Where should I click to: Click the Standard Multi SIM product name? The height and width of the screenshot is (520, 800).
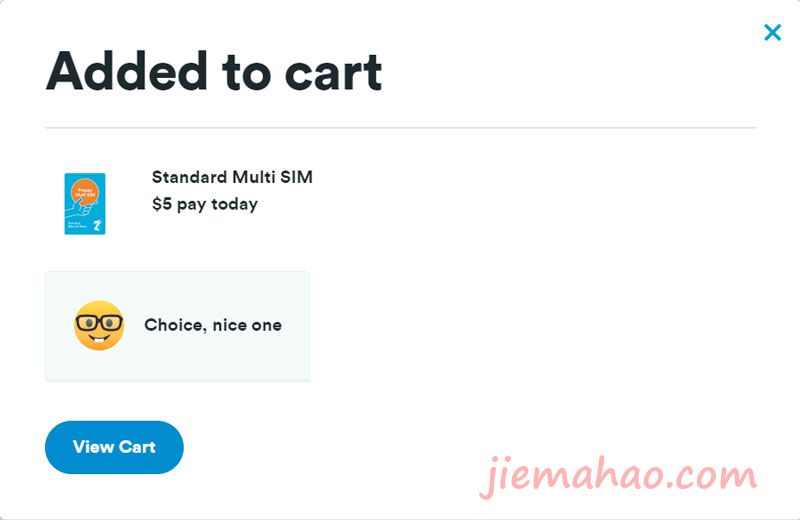[232, 177]
